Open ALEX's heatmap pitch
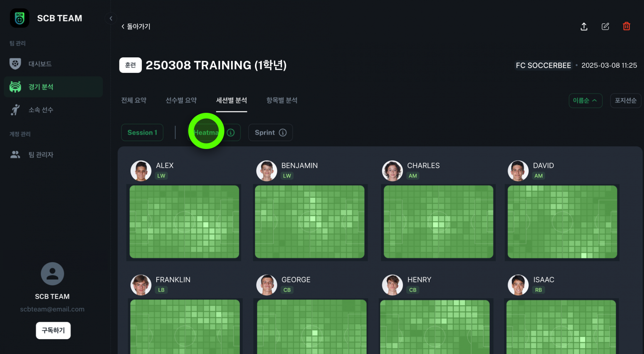 click(184, 222)
